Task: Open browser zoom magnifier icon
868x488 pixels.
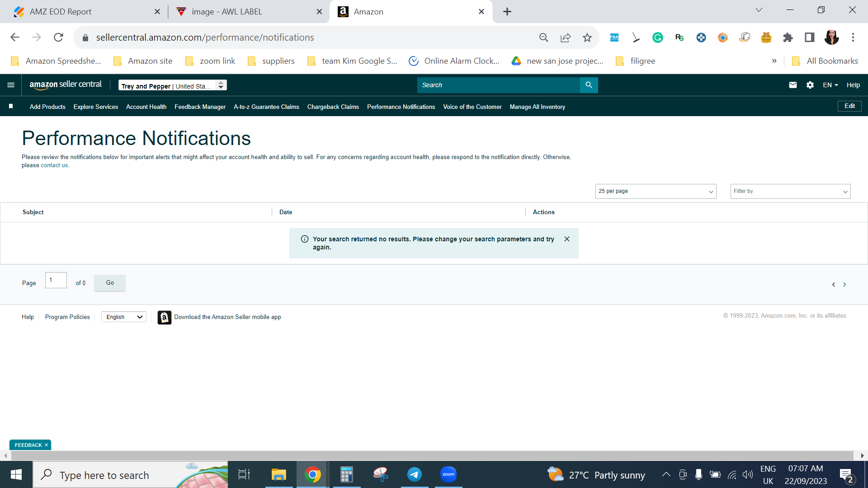Action: pos(544,38)
